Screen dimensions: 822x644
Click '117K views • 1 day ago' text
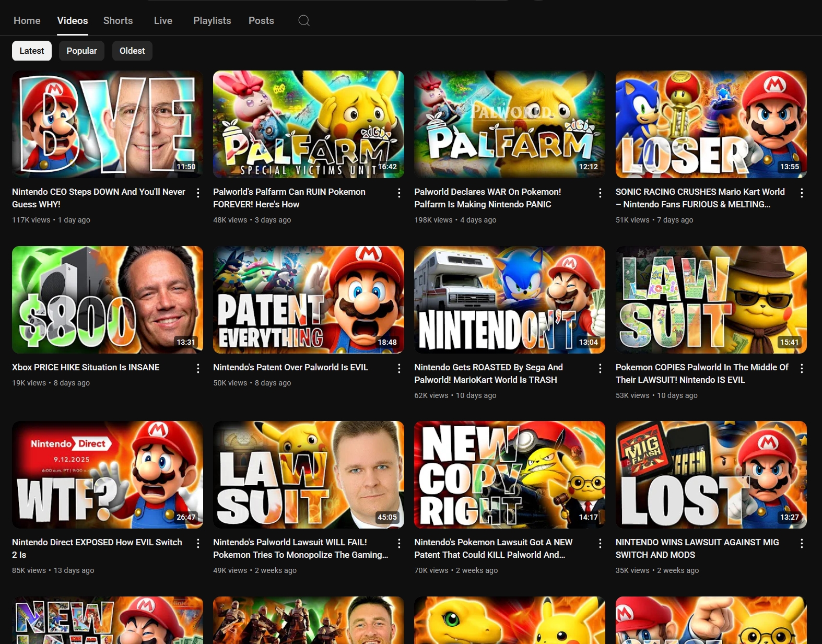pyautogui.click(x=51, y=220)
